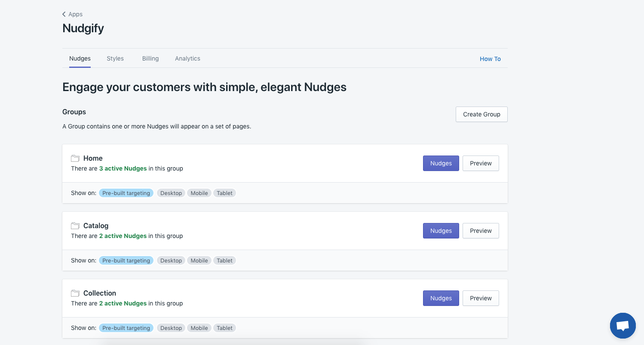Switch to the Styles tab
The height and width of the screenshot is (345, 644).
[115, 58]
